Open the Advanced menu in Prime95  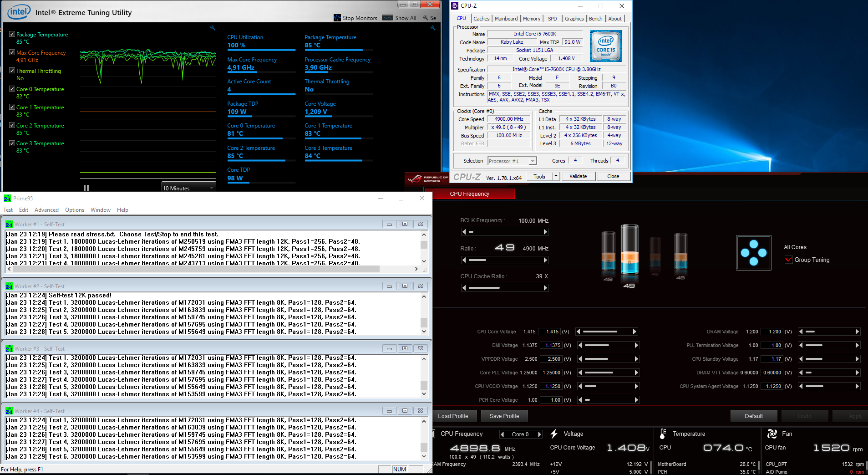[x=46, y=210]
